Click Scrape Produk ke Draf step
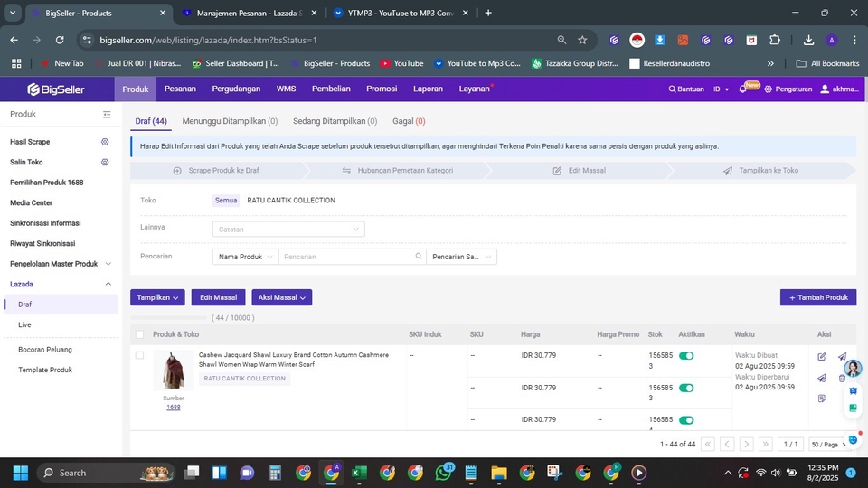Viewport: 868px width, 488px height. click(216, 171)
